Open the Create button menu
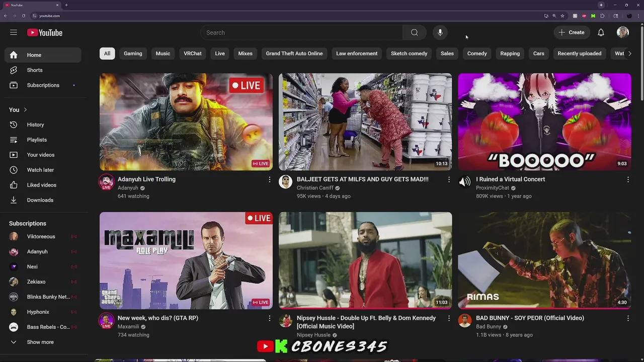The image size is (644, 362). (x=572, y=33)
